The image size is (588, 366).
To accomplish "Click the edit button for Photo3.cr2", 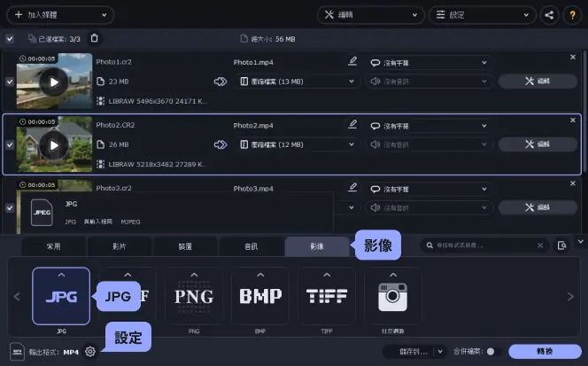I will [538, 207].
